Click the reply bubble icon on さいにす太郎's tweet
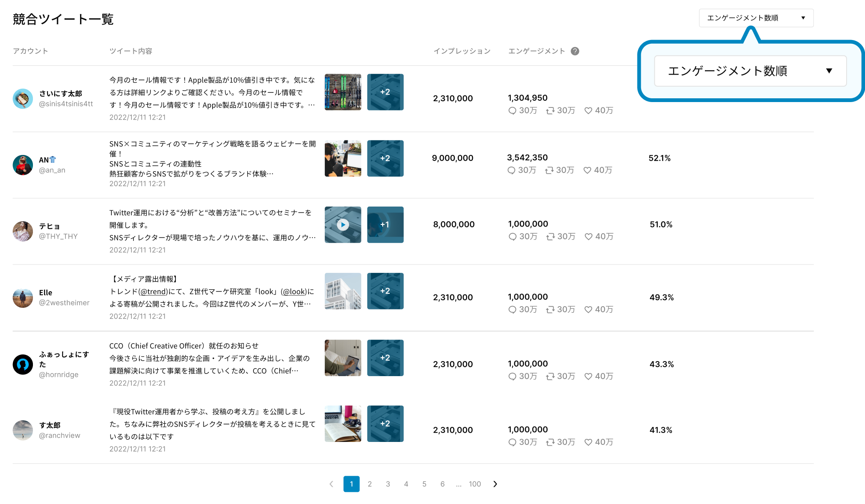865x504 pixels. pos(512,110)
